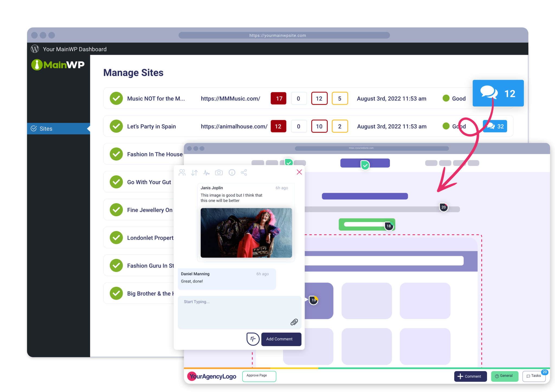Click the share icon in comment panel
Screen dimensions: 555x392
click(x=244, y=173)
